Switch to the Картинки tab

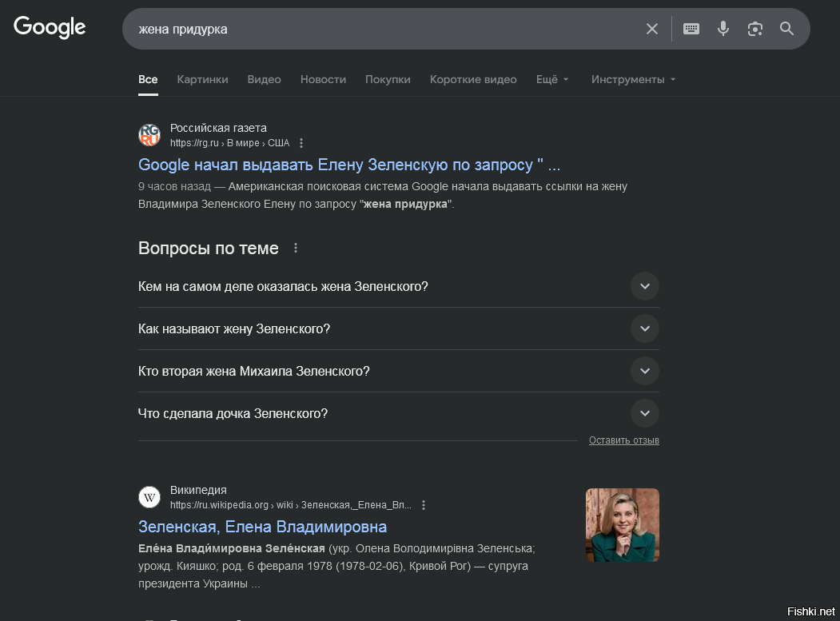202,79
